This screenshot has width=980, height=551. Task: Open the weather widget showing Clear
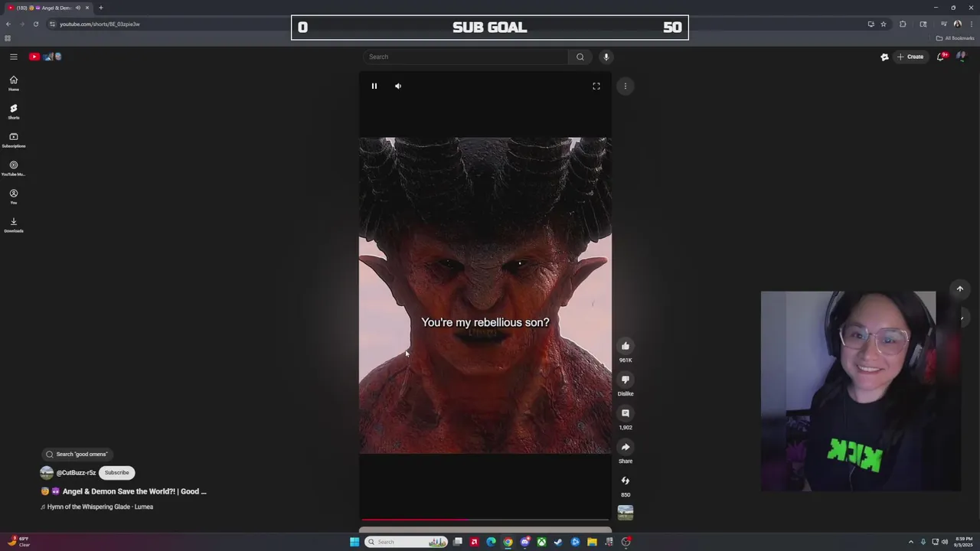point(18,542)
